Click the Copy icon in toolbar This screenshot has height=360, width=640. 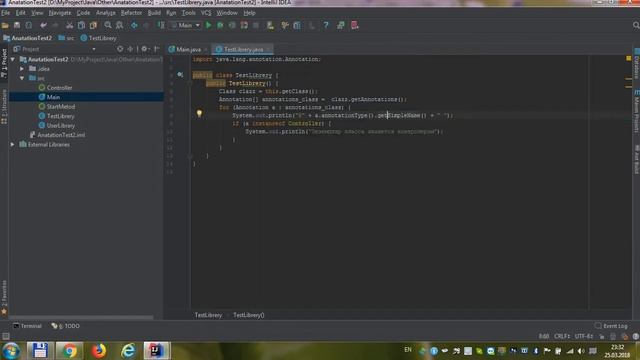(82, 25)
